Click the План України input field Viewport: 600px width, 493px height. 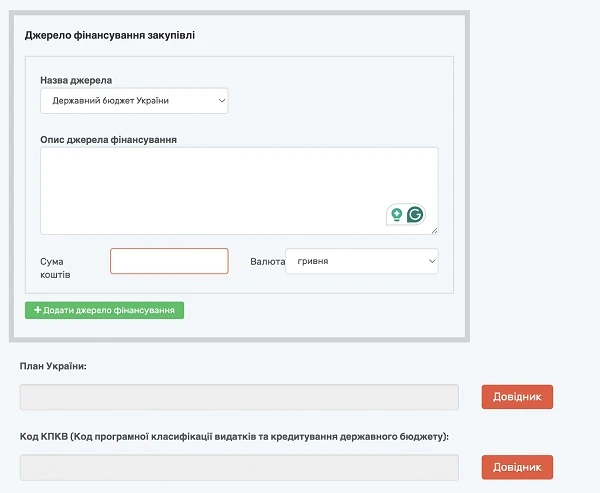coord(239,397)
